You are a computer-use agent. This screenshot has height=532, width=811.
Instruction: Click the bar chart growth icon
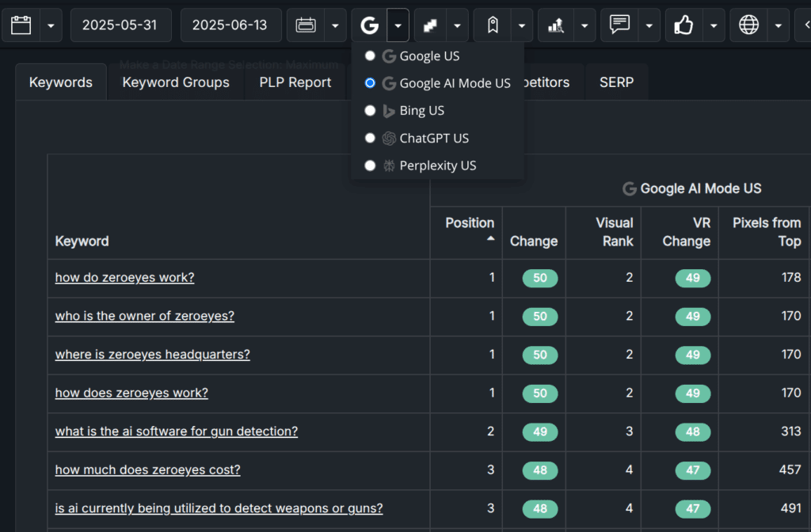click(x=556, y=25)
